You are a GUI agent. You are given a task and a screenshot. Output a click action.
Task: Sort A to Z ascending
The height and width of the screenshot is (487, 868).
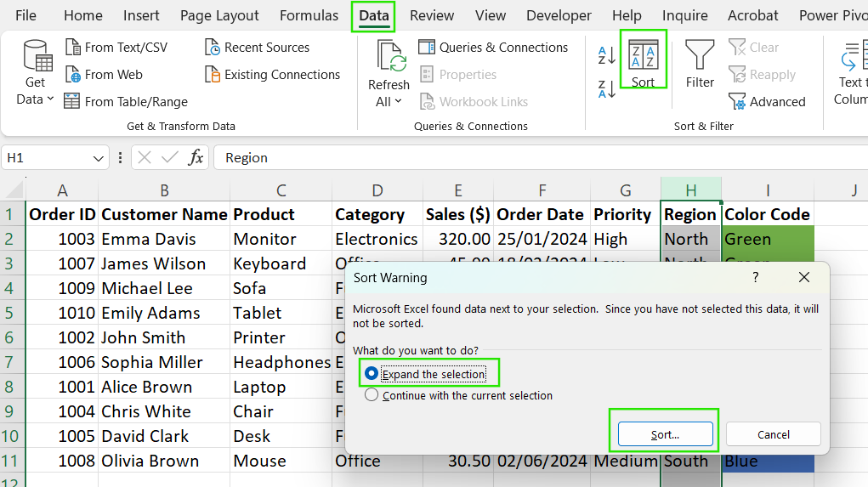click(x=607, y=55)
